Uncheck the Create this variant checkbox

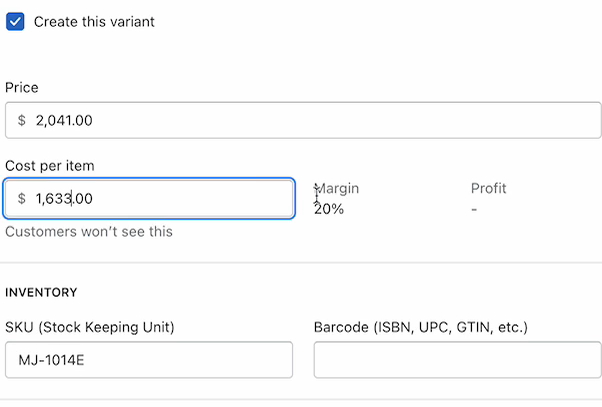(x=15, y=22)
